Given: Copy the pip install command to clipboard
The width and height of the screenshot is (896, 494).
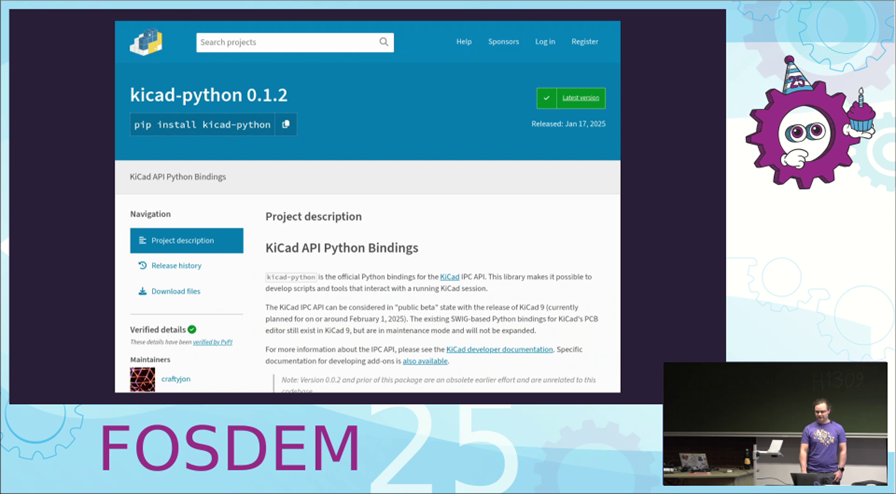Looking at the screenshot, I should 286,124.
